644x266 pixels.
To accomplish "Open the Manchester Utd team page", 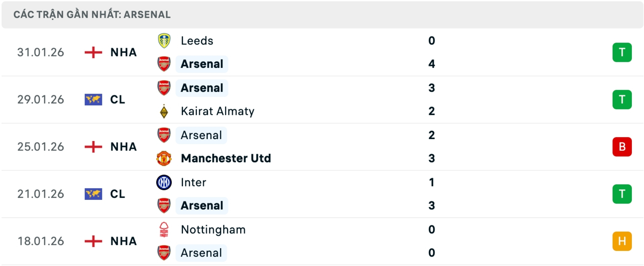I will [x=225, y=159].
